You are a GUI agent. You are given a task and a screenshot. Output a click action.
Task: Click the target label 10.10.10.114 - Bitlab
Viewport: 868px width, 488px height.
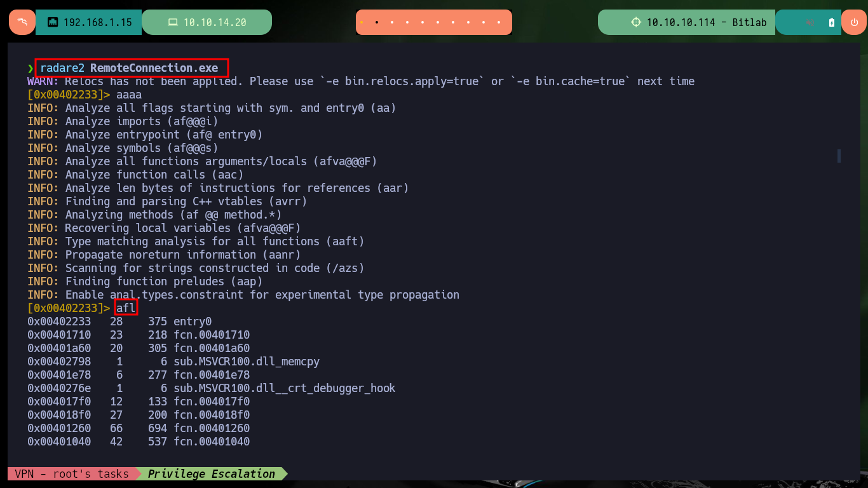click(707, 22)
